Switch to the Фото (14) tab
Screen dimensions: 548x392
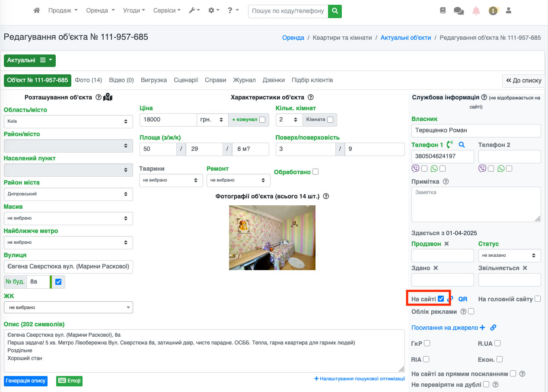click(x=88, y=80)
